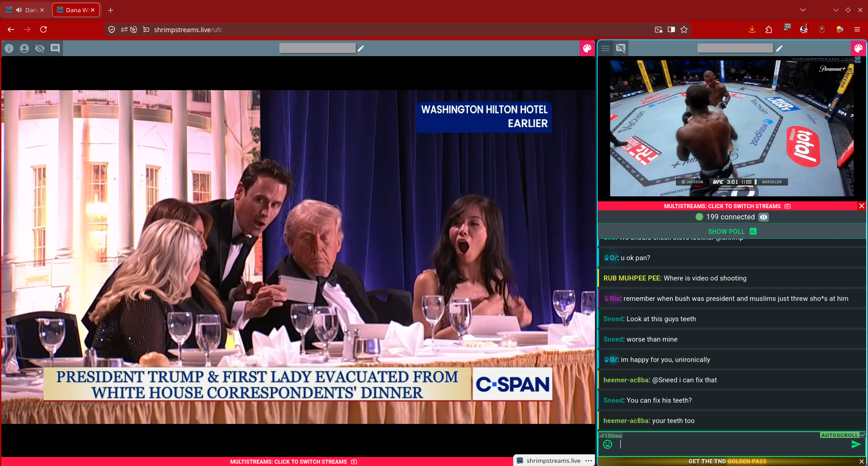This screenshot has height=466, width=868.
Task: Click username RUB MUHPEE PEE in chat
Action: pos(632,278)
